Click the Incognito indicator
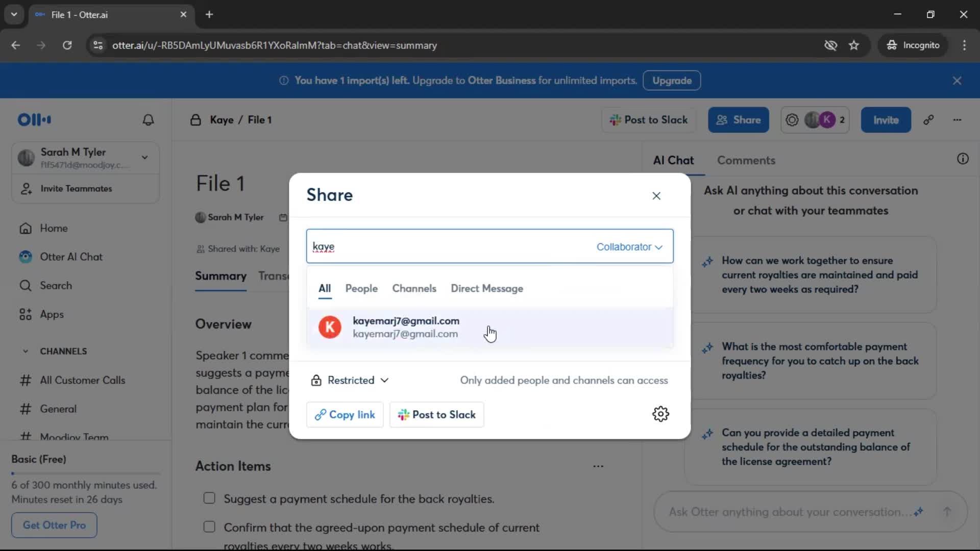This screenshot has height=551, width=980. pyautogui.click(x=913, y=45)
